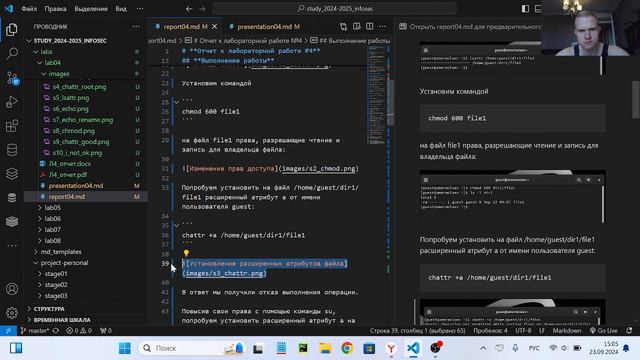Go back with the navigation arrow
The width and height of the screenshot is (640, 360).
(x=189, y=9)
